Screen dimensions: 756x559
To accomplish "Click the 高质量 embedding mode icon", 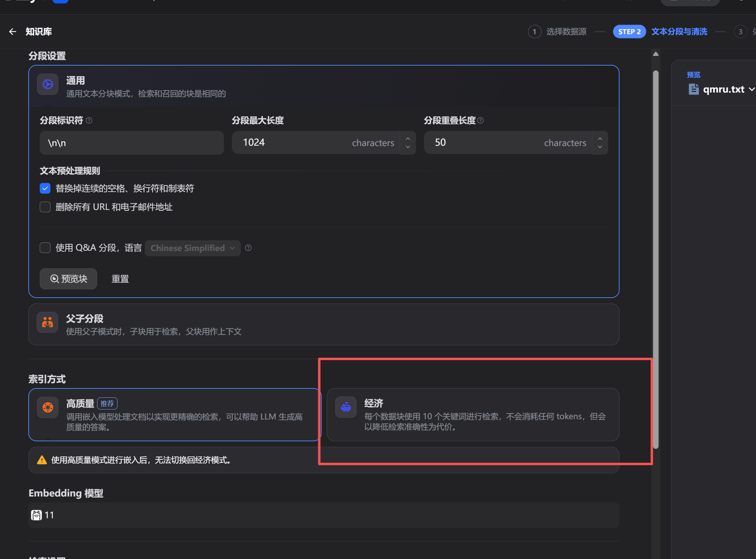I will point(47,407).
